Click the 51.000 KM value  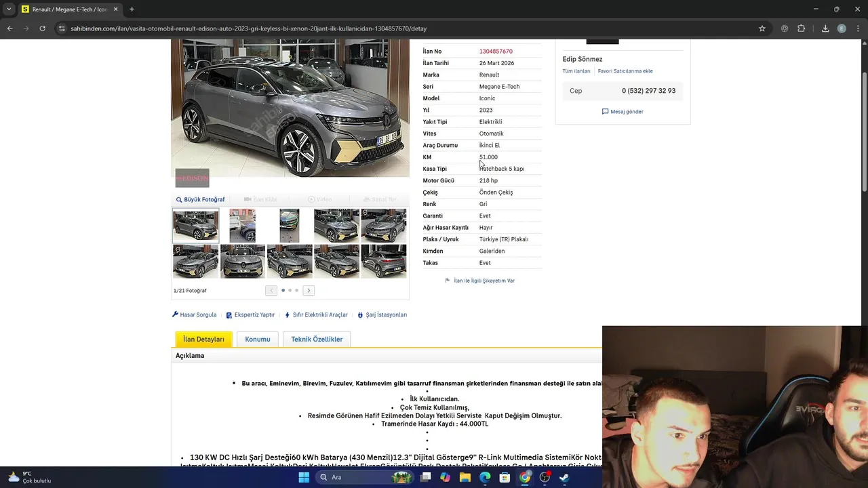pyautogui.click(x=488, y=157)
